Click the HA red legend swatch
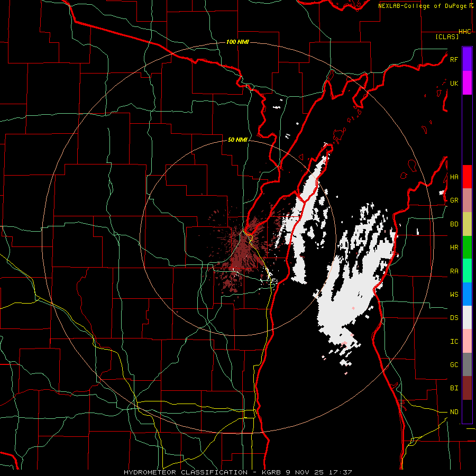 [467, 177]
